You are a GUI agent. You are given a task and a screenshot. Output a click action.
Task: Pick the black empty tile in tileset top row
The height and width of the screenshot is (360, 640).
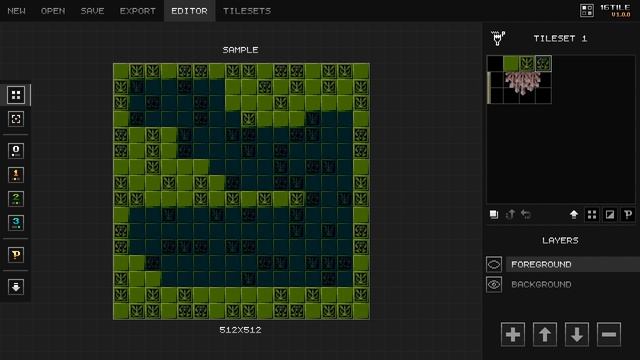point(495,64)
